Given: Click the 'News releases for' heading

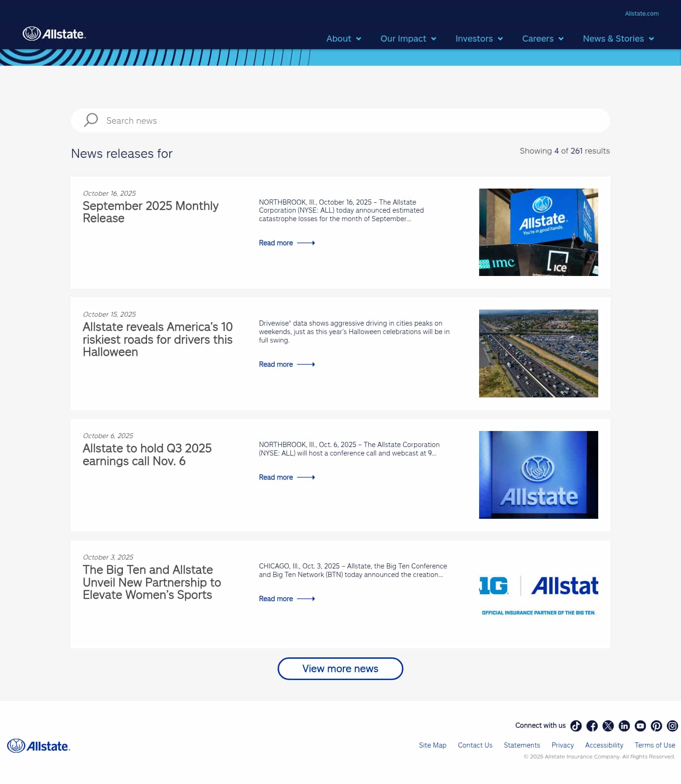Looking at the screenshot, I should pos(122,154).
